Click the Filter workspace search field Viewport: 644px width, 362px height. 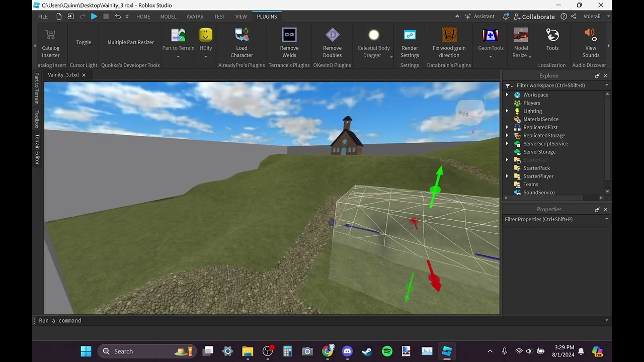click(x=557, y=85)
